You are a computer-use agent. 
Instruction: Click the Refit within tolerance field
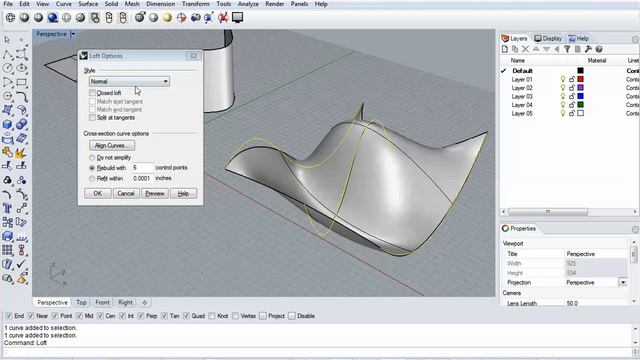click(x=142, y=178)
